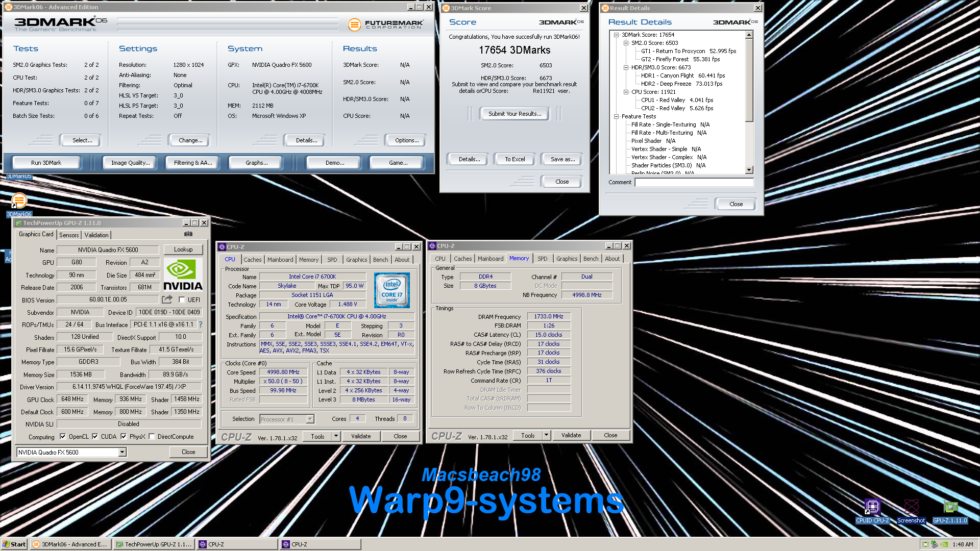
Task: Click the title bar icon of the Memory-tab CPU-Z window
Action: tap(432, 246)
